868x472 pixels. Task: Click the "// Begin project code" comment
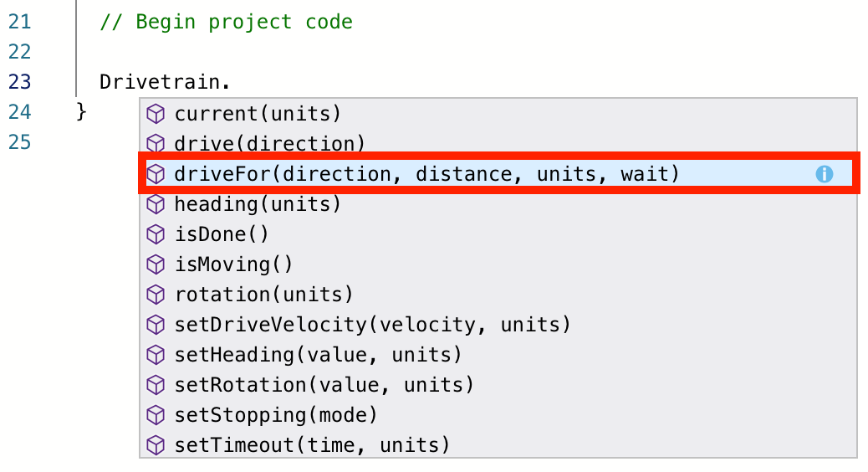coord(226,22)
